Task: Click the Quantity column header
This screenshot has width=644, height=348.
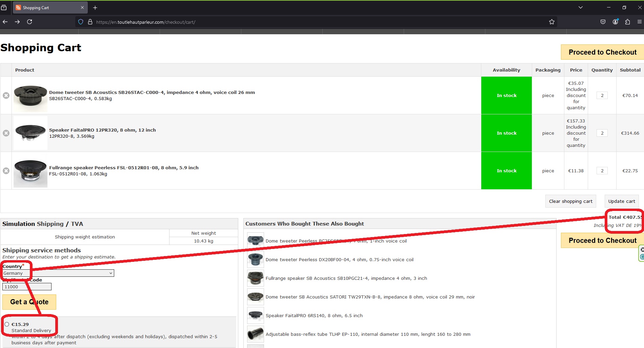Action: click(x=602, y=70)
